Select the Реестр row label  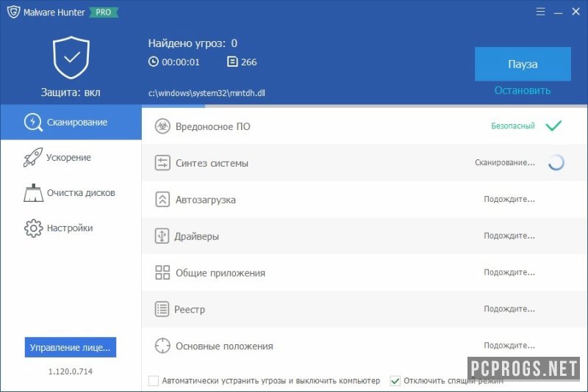pos(190,310)
